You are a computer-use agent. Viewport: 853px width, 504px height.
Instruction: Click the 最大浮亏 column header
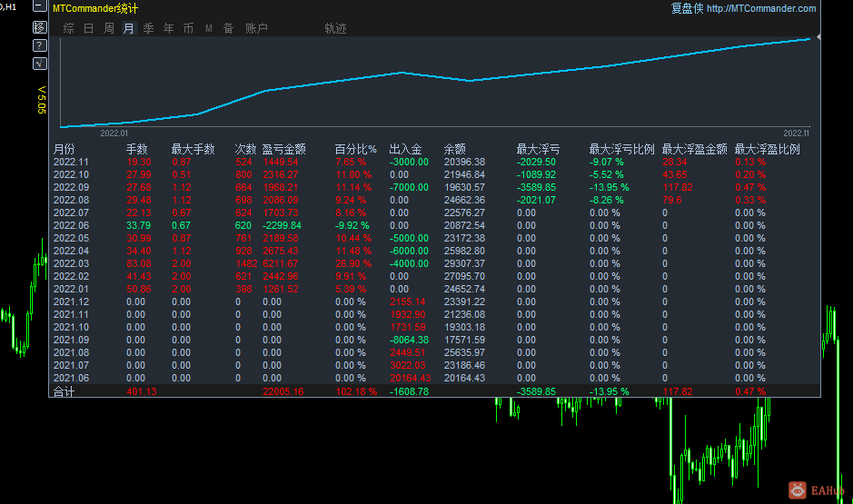coord(538,149)
